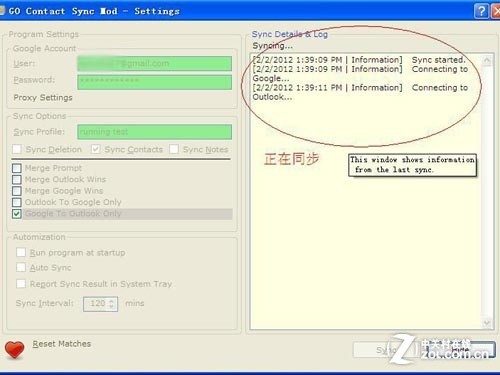The width and height of the screenshot is (500, 375).
Task: Click inside the Password field
Action: pos(155,82)
